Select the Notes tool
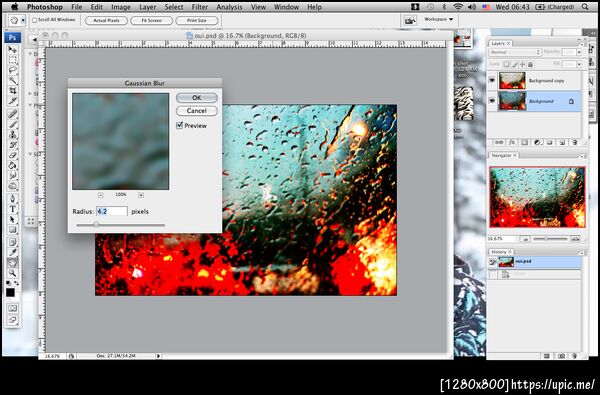The height and width of the screenshot is (395, 600). tap(12, 242)
